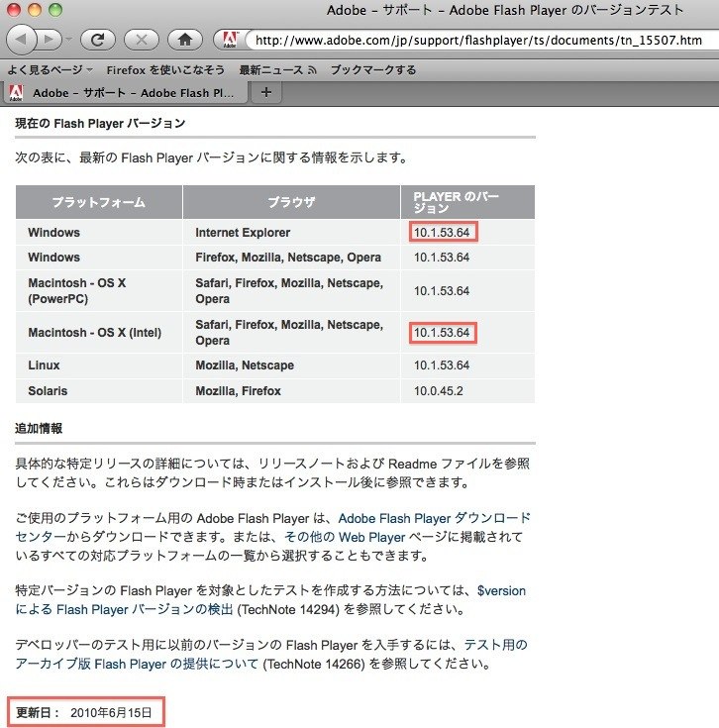Image resolution: width=719 pixels, height=728 pixels.
Task: Open the ブックマークする bookmark
Action: (373, 70)
